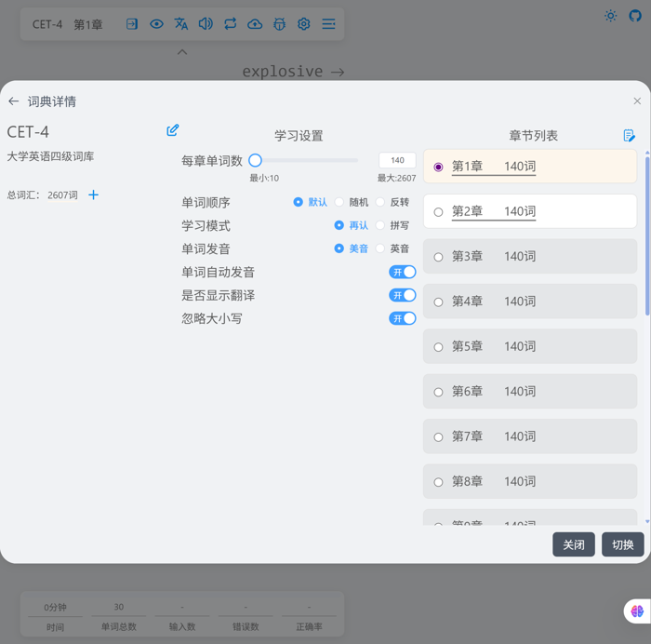Select 第6章 in chapter list
651x644 pixels.
point(530,392)
